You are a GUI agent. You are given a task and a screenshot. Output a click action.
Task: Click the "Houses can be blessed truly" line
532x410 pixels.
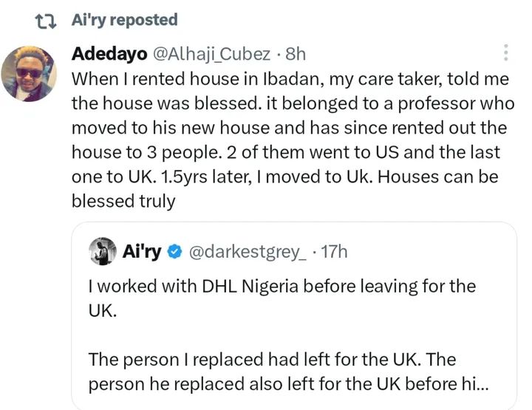pos(123,202)
